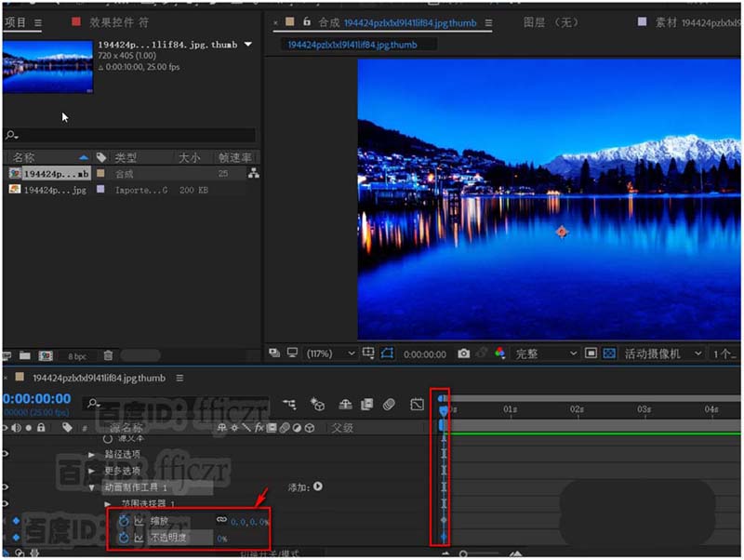This screenshot has width=744, height=560.
Task: Open the 完整 resolution dropdown
Action: (x=546, y=353)
